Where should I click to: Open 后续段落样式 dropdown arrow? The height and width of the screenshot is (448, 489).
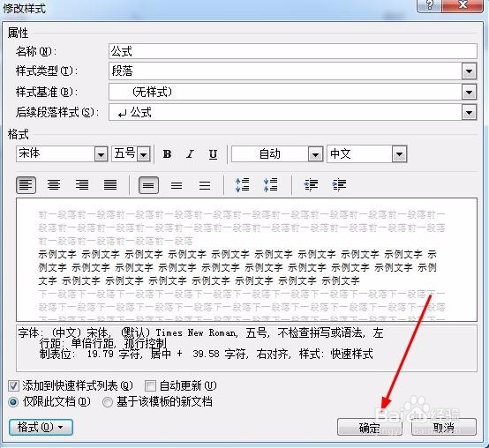[469, 112]
